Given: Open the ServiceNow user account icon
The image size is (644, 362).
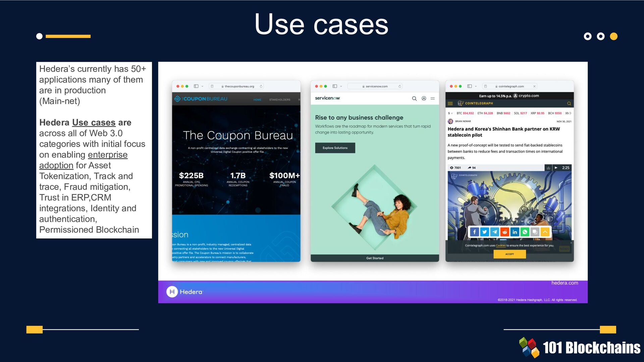Looking at the screenshot, I should tap(424, 99).
